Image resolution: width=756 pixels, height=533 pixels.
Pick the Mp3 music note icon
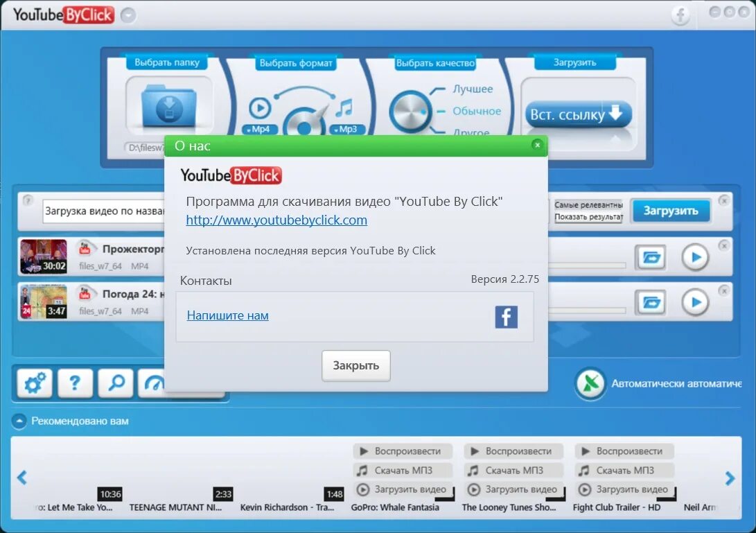pos(344,107)
